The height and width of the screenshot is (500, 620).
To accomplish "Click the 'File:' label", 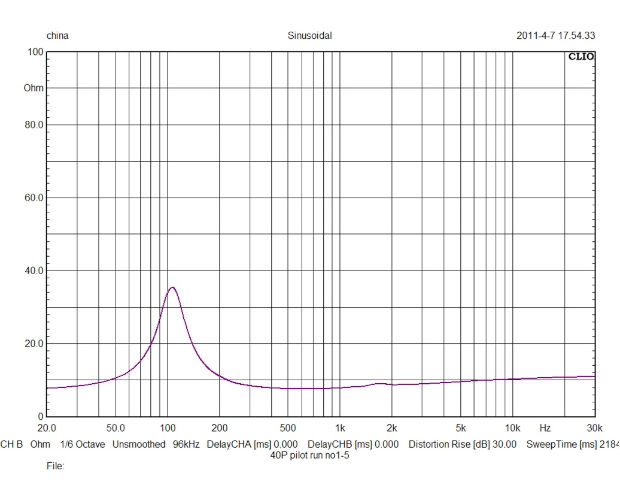I will 55,466.
